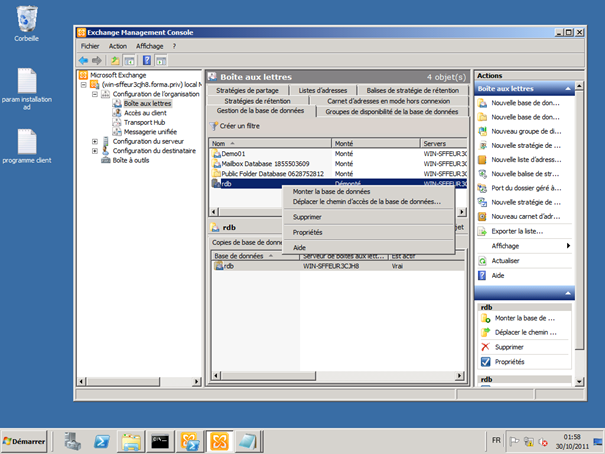Click Créer un filtre
This screenshot has width=605, height=454.
pos(235,126)
